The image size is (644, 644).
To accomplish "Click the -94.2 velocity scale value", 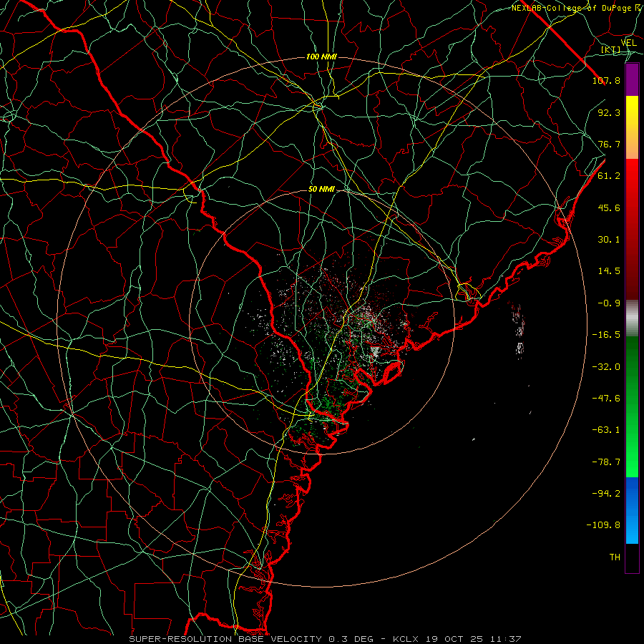I will pos(606,494).
